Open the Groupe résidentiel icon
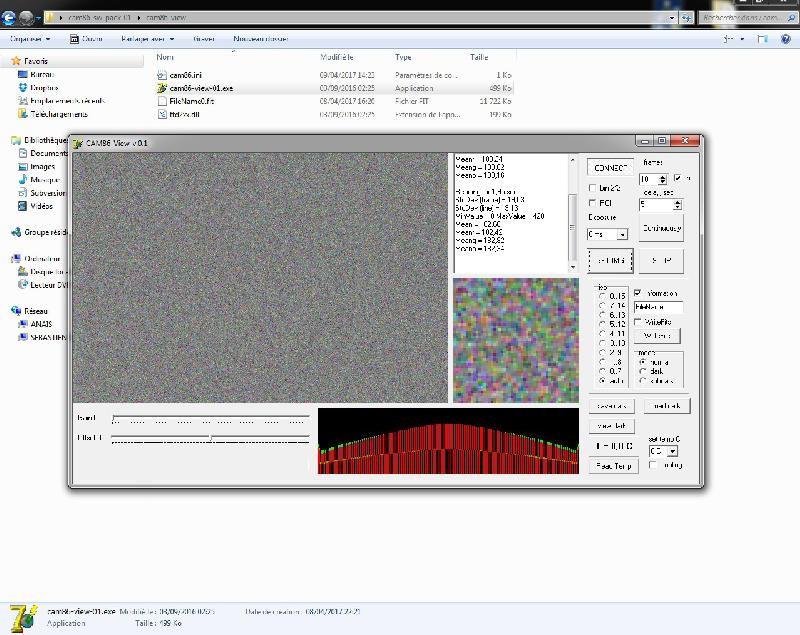 coord(16,232)
